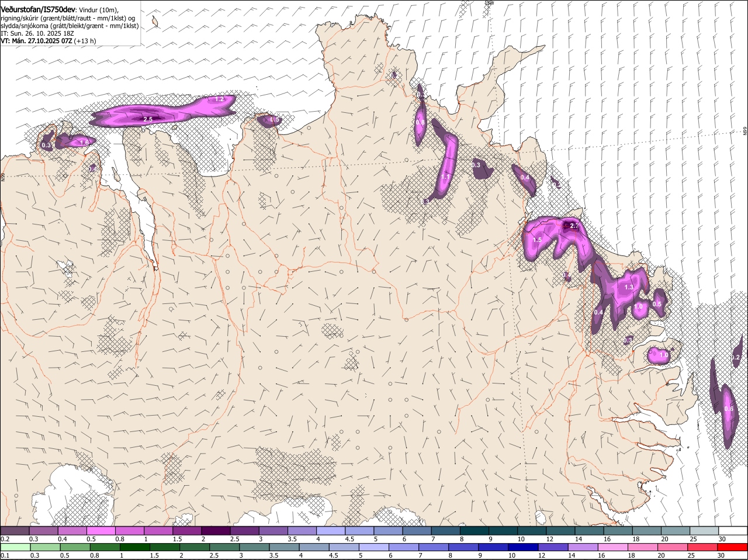The width and height of the screenshot is (748, 560).
Task: Click the 2.7 peak precipitation label
Action: (574, 226)
